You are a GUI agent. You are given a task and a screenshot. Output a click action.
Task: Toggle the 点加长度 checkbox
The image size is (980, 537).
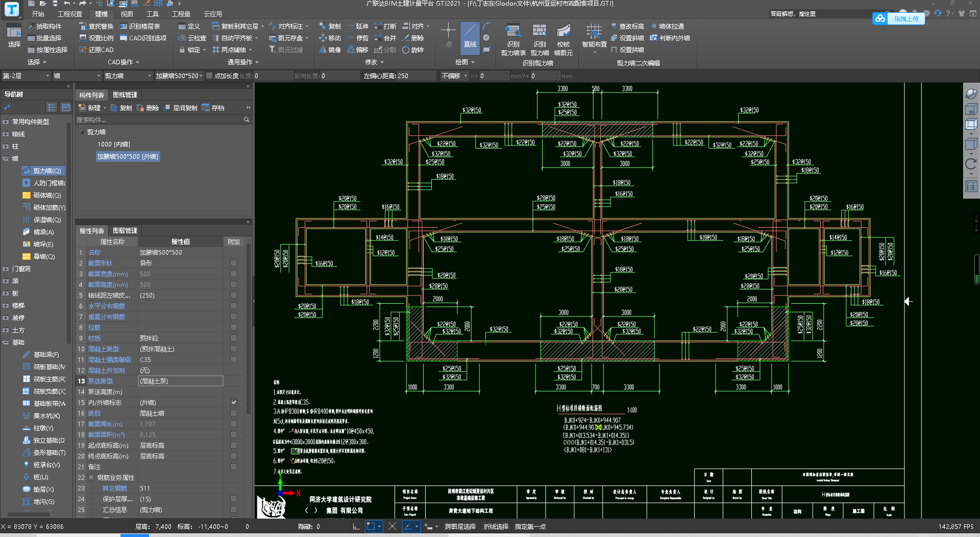(209, 76)
